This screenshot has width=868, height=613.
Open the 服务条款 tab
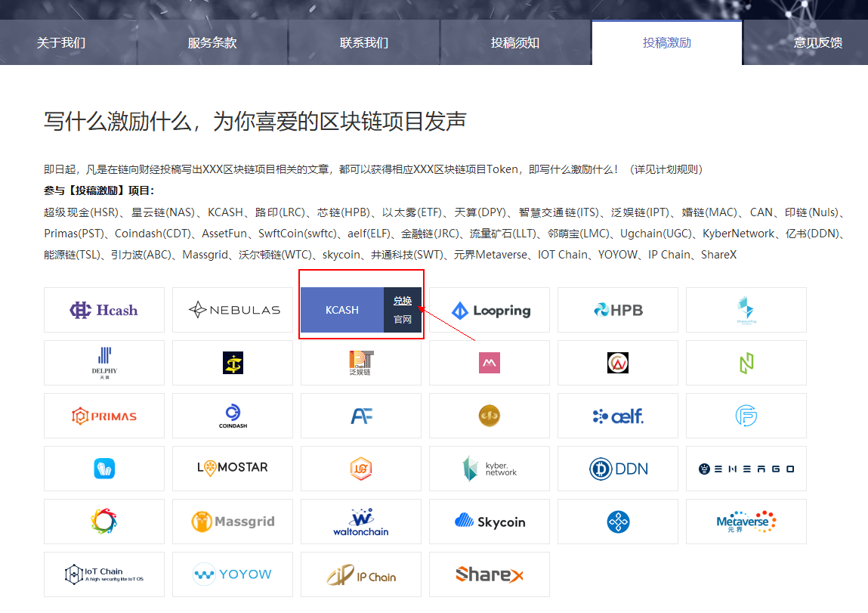point(212,42)
